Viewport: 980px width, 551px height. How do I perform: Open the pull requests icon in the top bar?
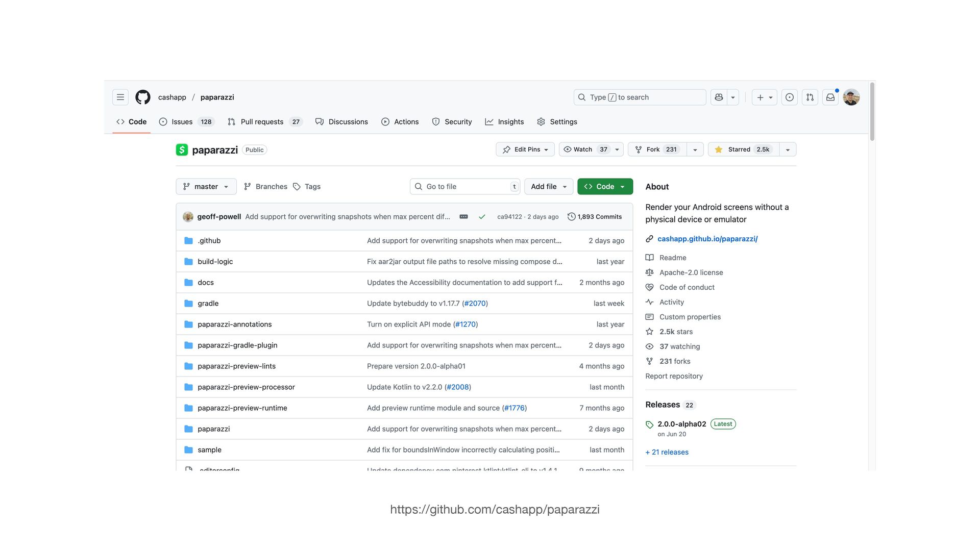810,97
